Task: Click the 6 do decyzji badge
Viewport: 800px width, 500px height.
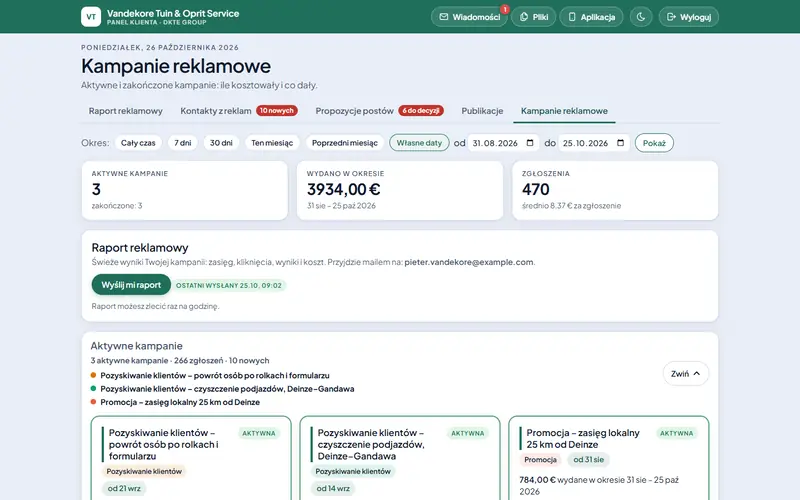Action: 421,111
